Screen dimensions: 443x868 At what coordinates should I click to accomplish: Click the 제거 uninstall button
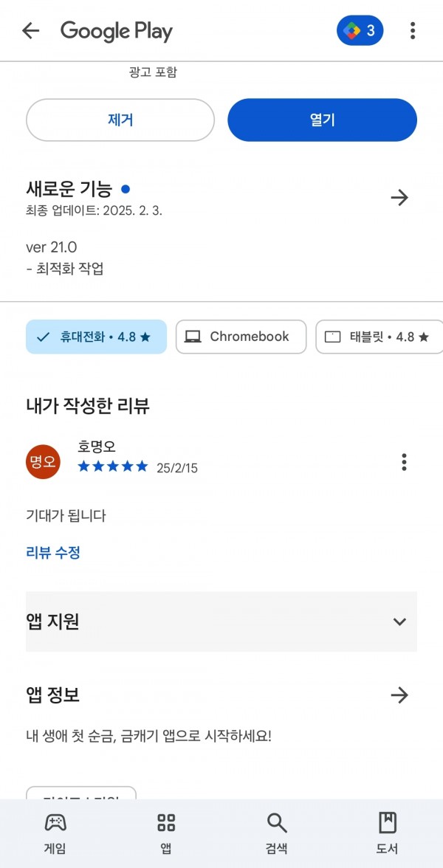120,120
